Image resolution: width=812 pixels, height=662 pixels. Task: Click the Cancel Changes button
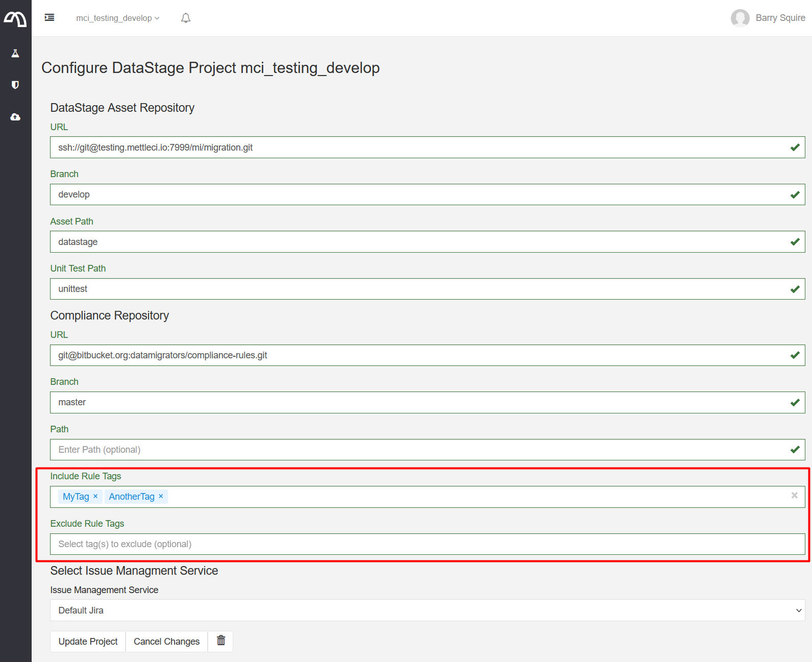(x=166, y=642)
